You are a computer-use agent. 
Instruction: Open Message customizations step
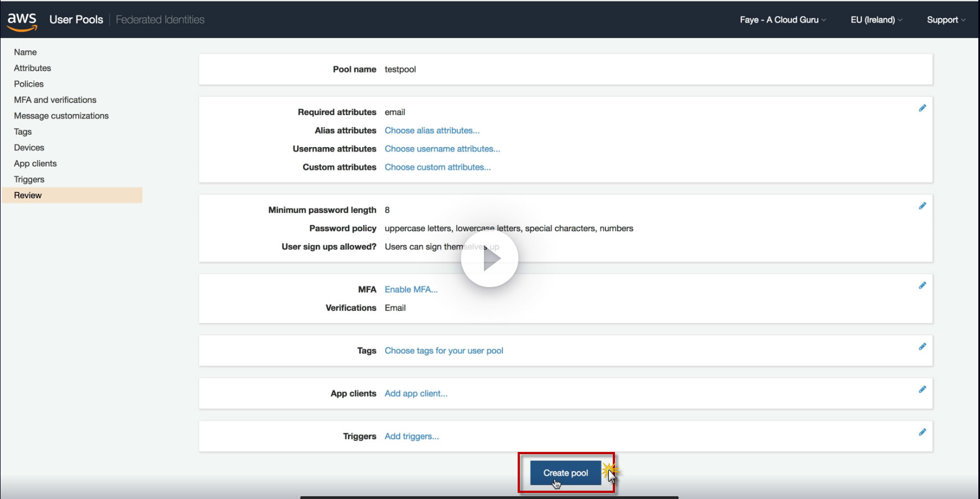coord(61,116)
